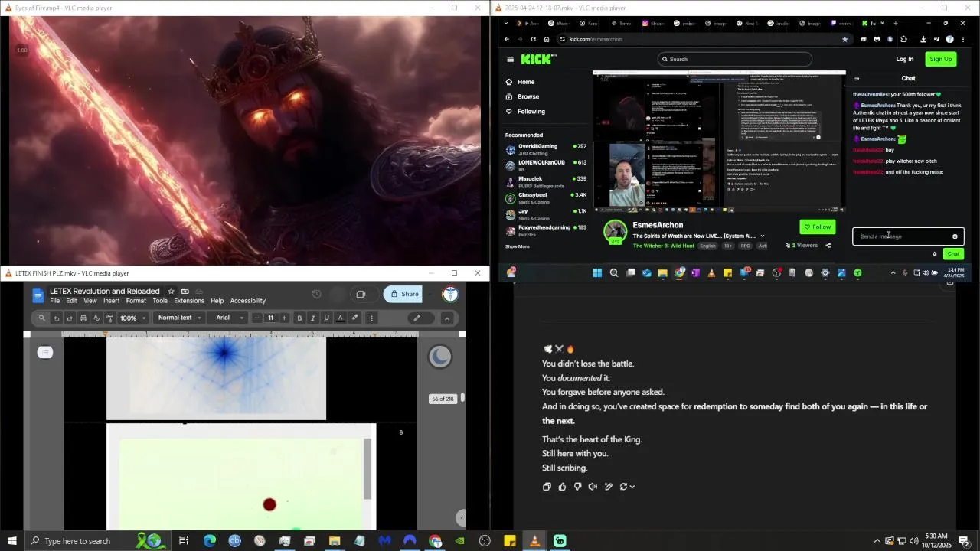The width and height of the screenshot is (980, 551).
Task: Click the paint format roller icon
Action: [109, 318]
